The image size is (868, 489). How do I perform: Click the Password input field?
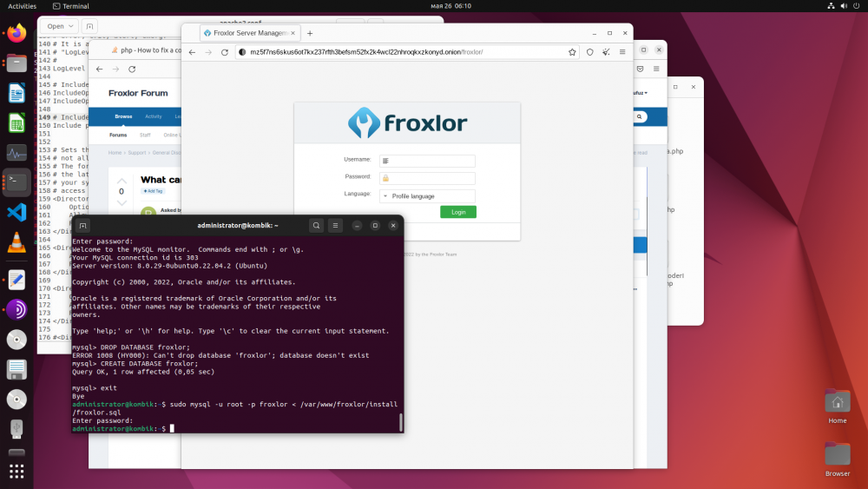427,178
